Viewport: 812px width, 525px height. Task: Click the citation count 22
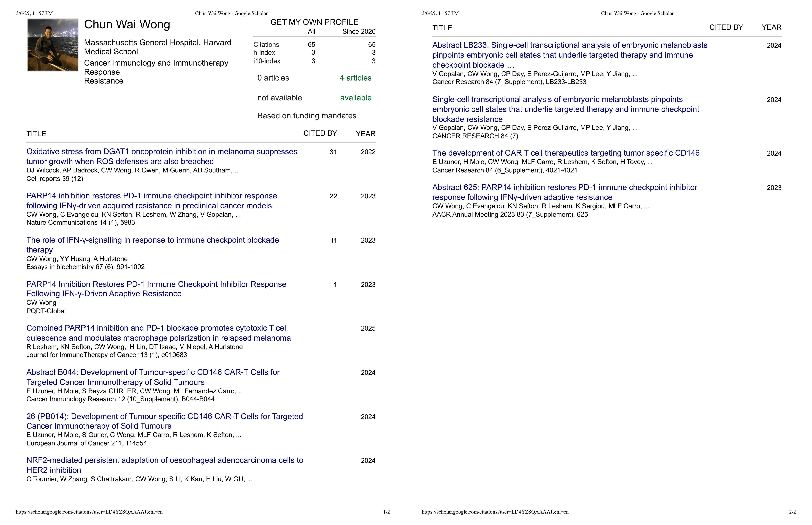(333, 196)
